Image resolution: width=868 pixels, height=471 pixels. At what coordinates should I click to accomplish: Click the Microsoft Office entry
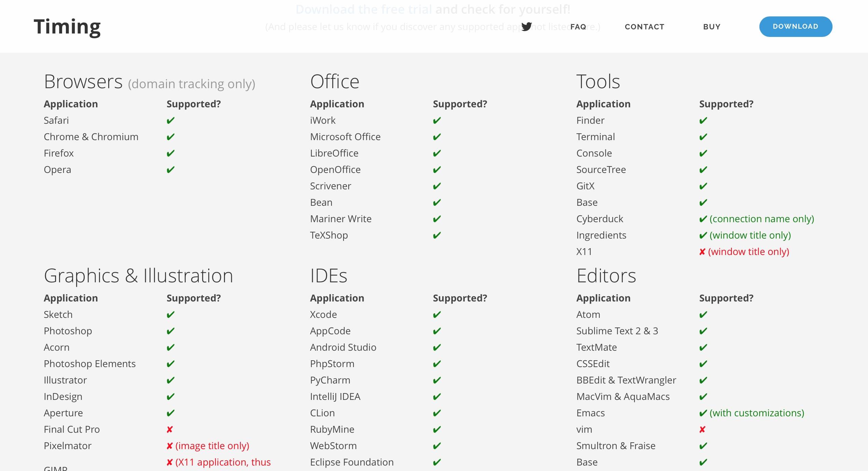345,137
